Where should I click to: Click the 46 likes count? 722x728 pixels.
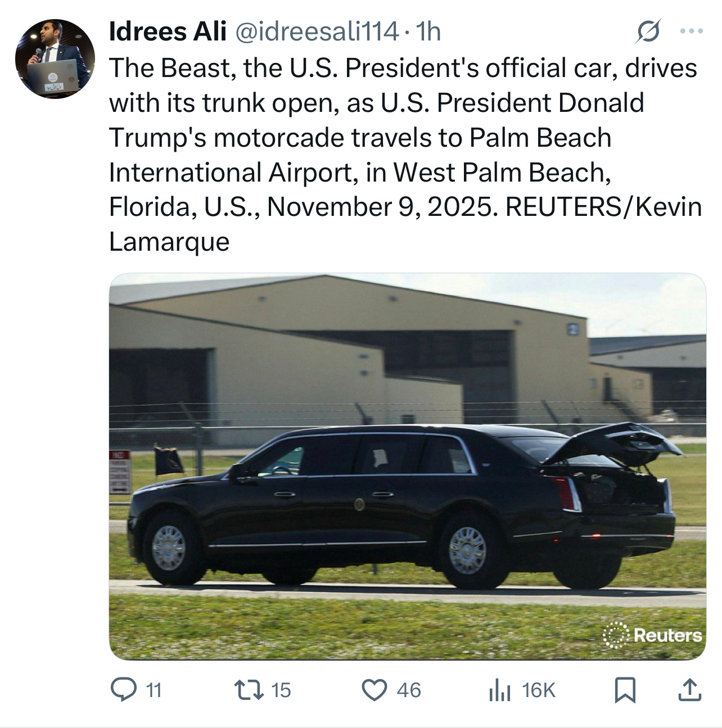(408, 690)
